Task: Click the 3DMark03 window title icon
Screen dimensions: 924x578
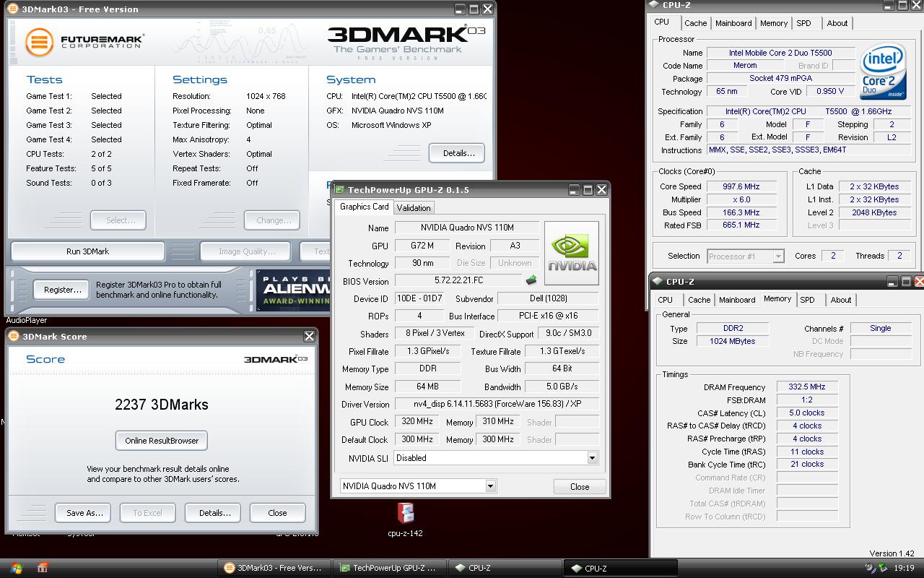Action: [x=12, y=9]
